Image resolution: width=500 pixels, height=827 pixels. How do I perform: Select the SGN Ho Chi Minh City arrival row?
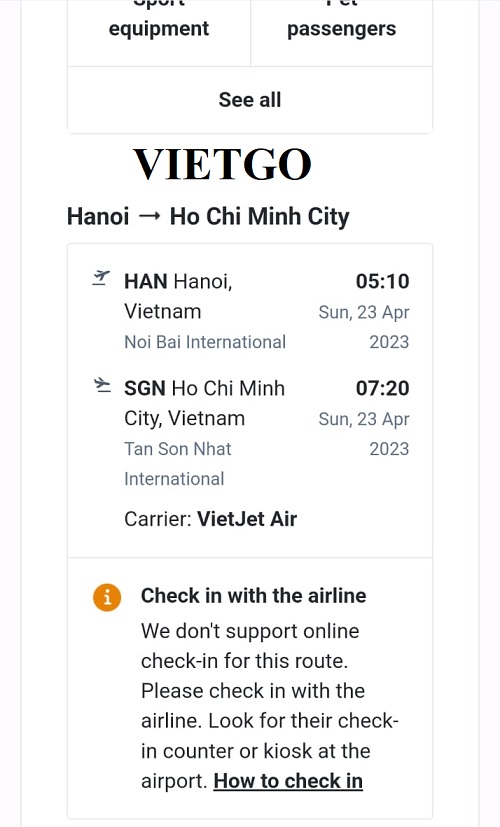click(x=251, y=433)
